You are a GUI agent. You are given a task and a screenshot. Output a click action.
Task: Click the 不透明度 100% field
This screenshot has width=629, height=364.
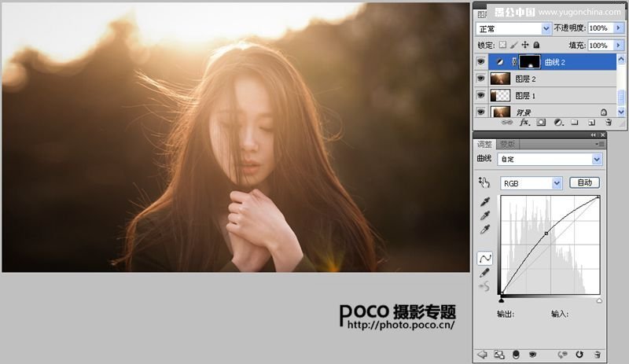coord(601,28)
